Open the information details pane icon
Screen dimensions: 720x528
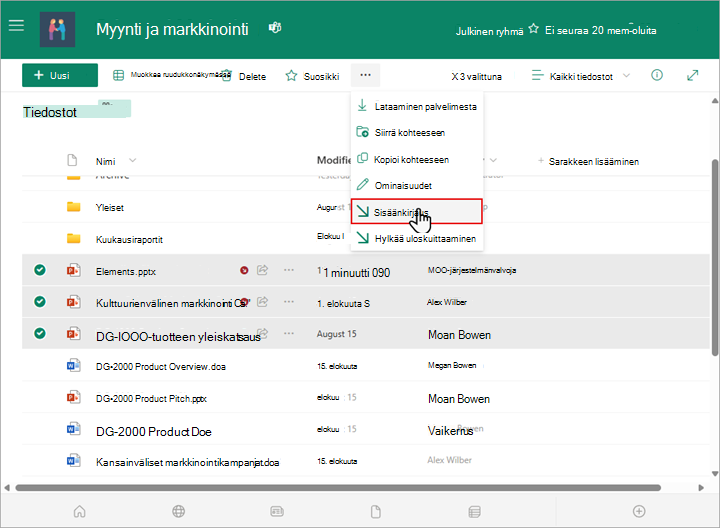pyautogui.click(x=657, y=75)
